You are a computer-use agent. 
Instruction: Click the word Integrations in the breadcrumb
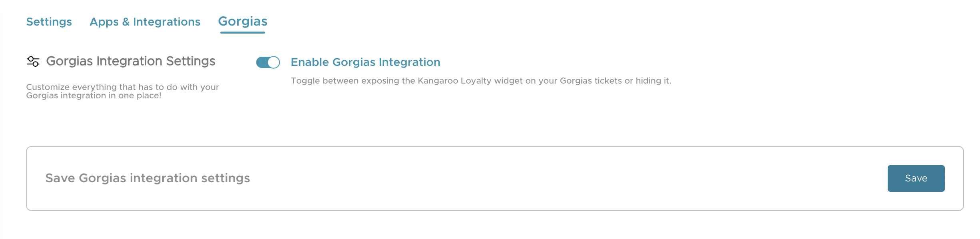click(167, 22)
